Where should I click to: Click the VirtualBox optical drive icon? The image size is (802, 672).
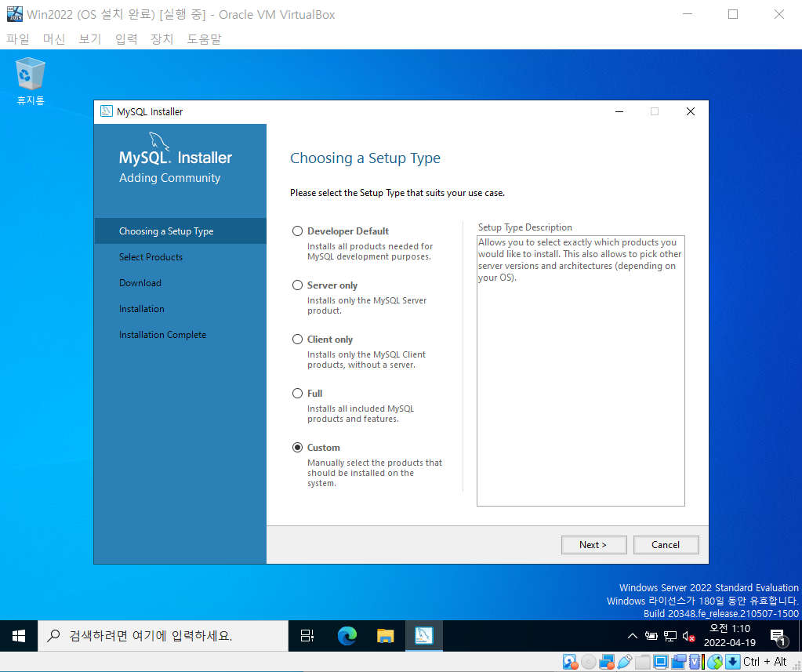tap(588, 662)
